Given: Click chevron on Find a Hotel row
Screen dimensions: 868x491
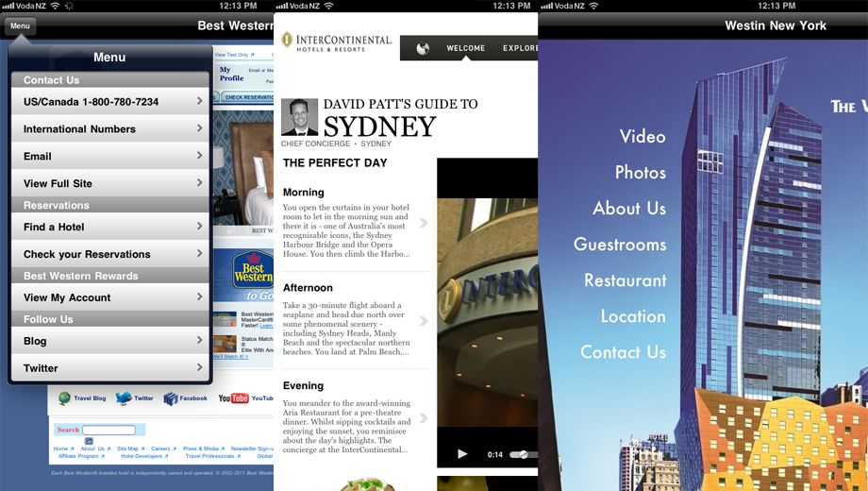Looking at the screenshot, I should [x=199, y=226].
